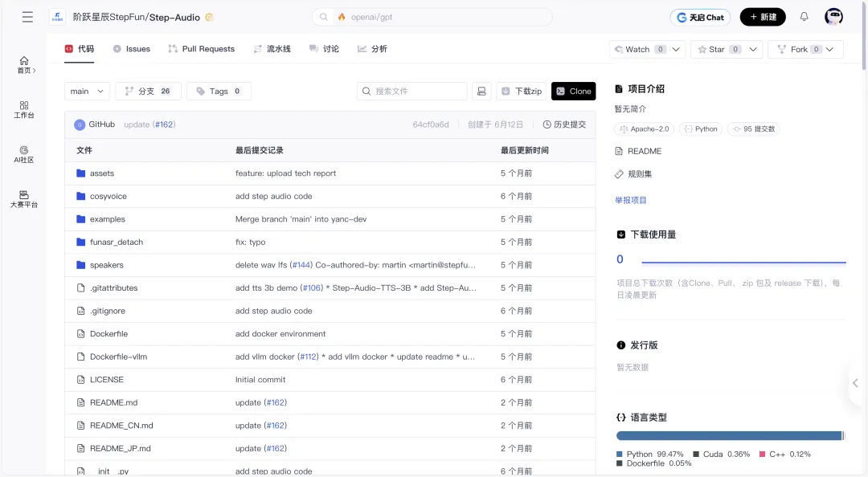Click the search magnifier icon in top bar
Image resolution: width=868 pixels, height=477 pixels.
tap(324, 17)
